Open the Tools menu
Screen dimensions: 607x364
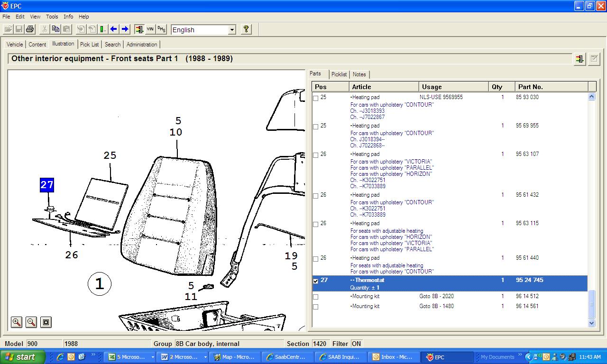click(x=52, y=17)
